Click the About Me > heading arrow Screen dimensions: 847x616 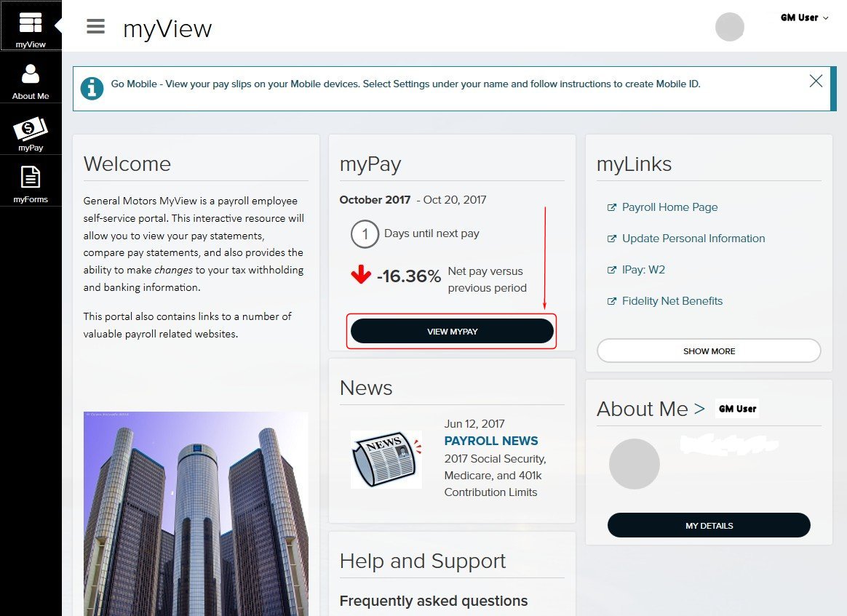pyautogui.click(x=699, y=409)
